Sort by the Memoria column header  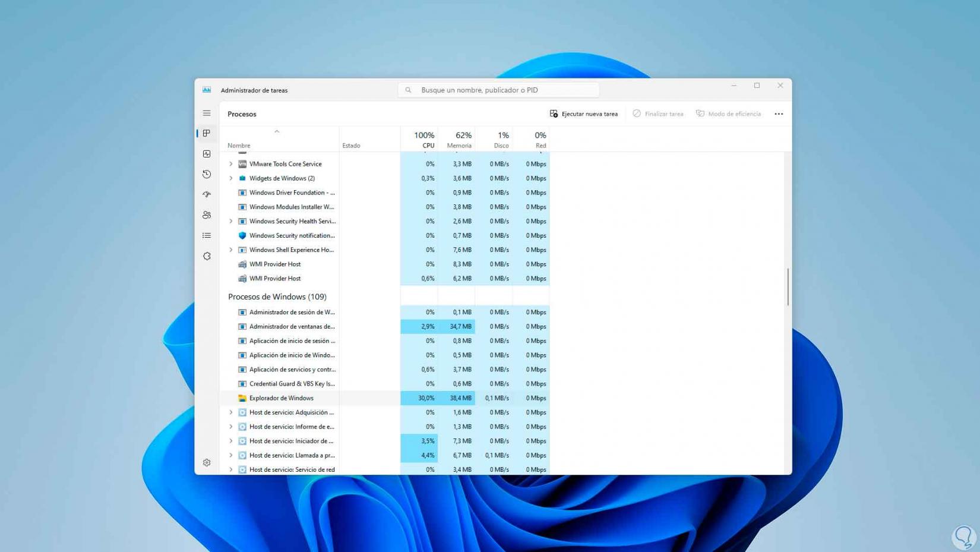(456, 140)
